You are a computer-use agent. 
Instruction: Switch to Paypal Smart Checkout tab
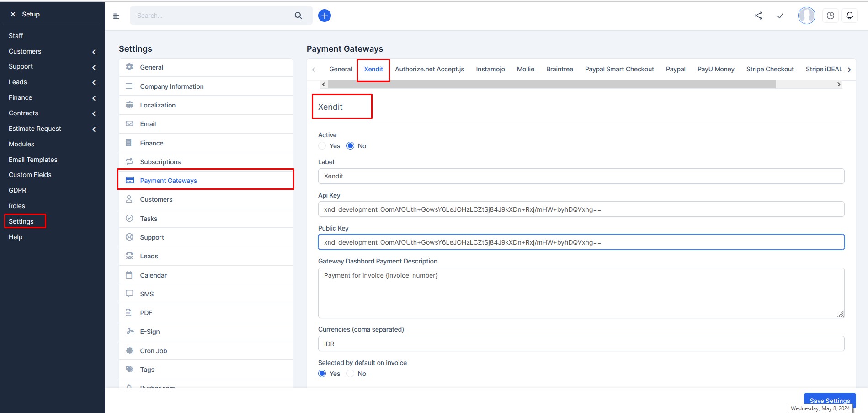pos(619,69)
